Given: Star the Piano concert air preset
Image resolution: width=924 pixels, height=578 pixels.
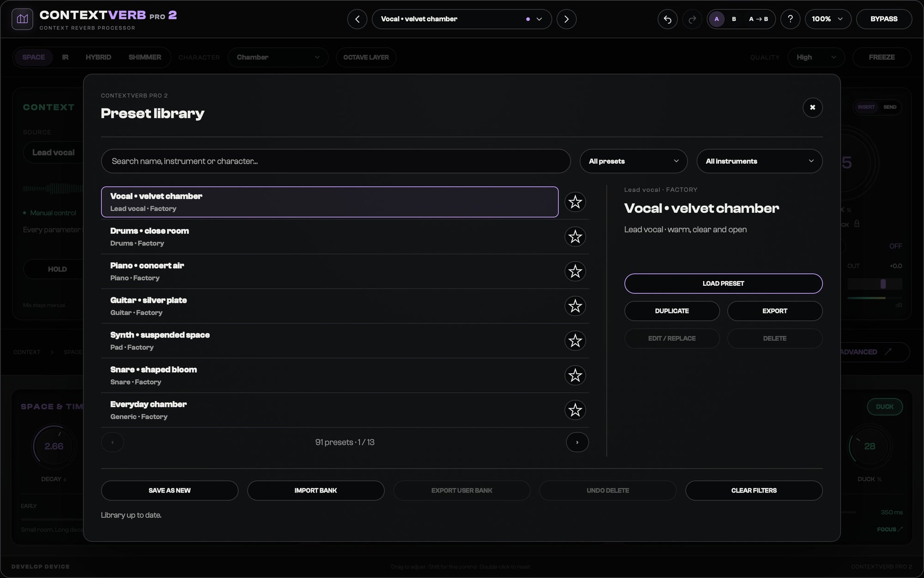Looking at the screenshot, I should click(x=575, y=271).
